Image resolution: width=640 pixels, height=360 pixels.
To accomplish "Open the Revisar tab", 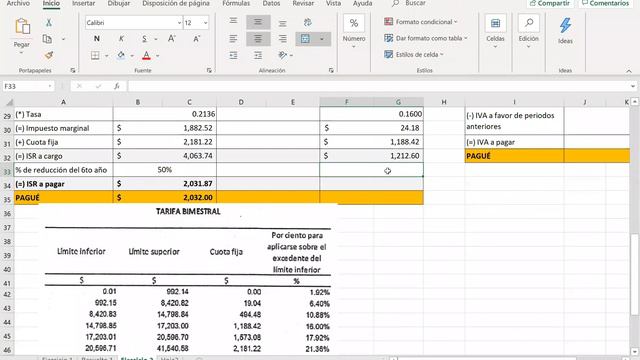I will [x=303, y=3].
